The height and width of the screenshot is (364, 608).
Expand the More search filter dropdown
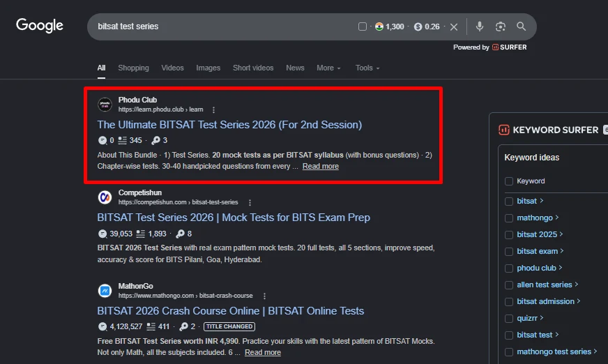point(328,68)
